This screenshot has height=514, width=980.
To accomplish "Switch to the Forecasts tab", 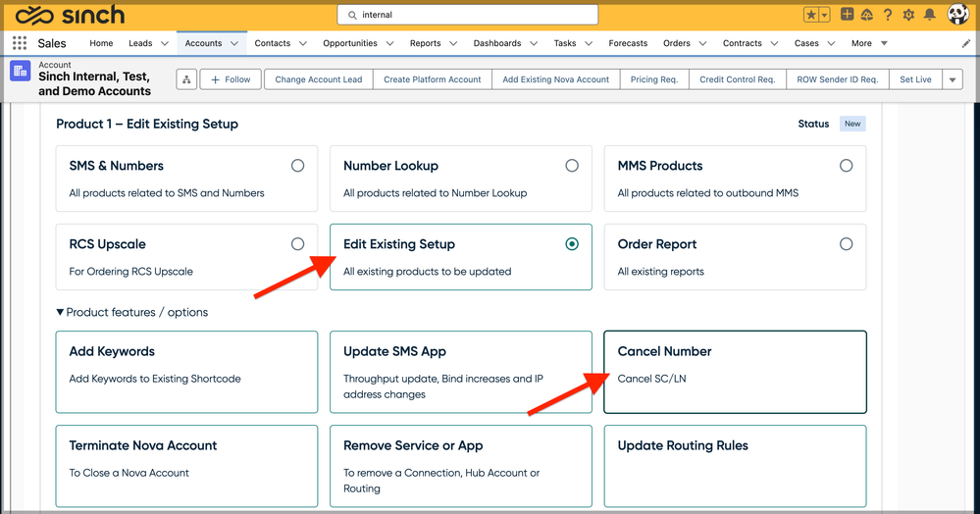I will tap(628, 43).
